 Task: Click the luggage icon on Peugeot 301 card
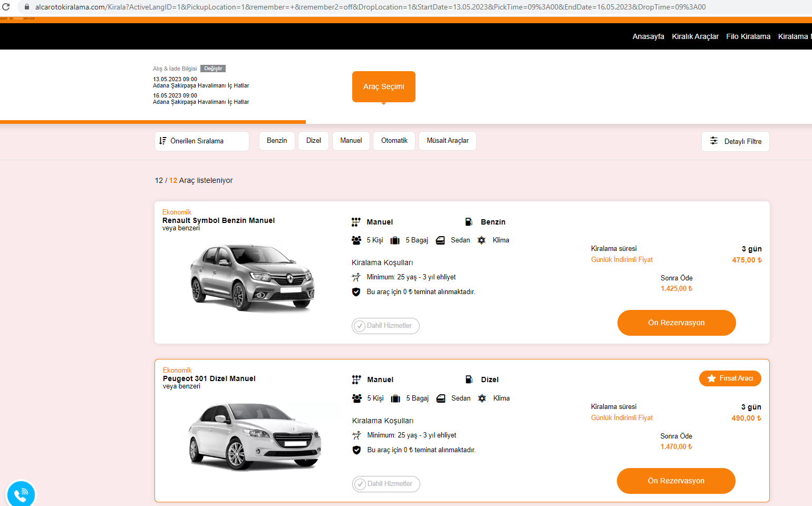point(395,398)
